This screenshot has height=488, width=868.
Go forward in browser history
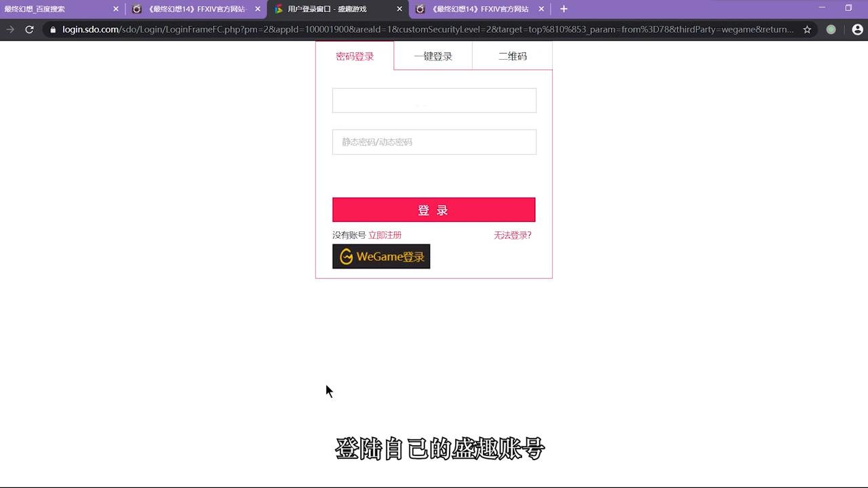(10, 29)
